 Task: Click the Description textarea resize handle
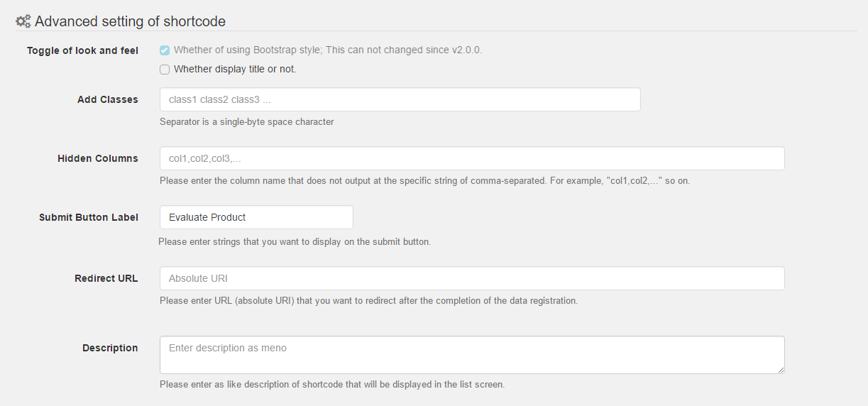click(781, 370)
